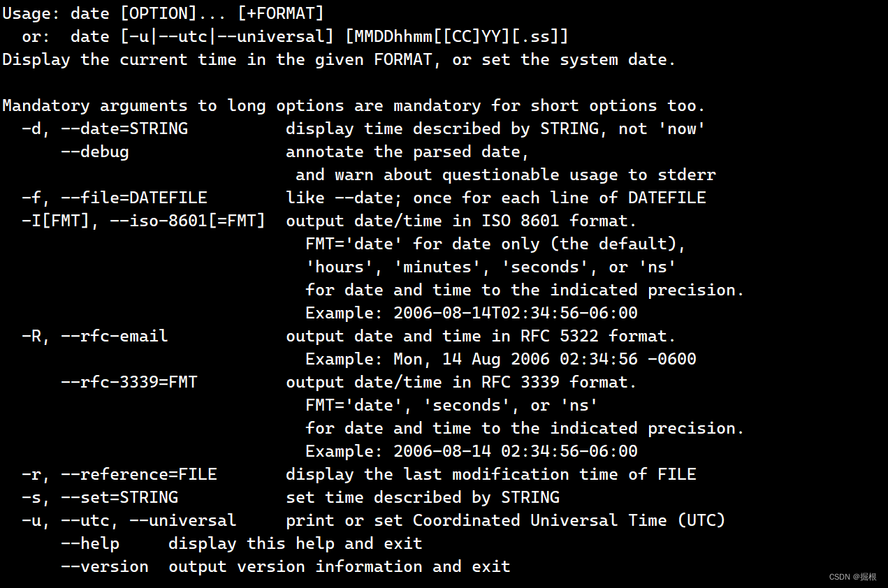The image size is (888, 588).
Task: Click the --rfc-email option text
Action: click(115, 336)
